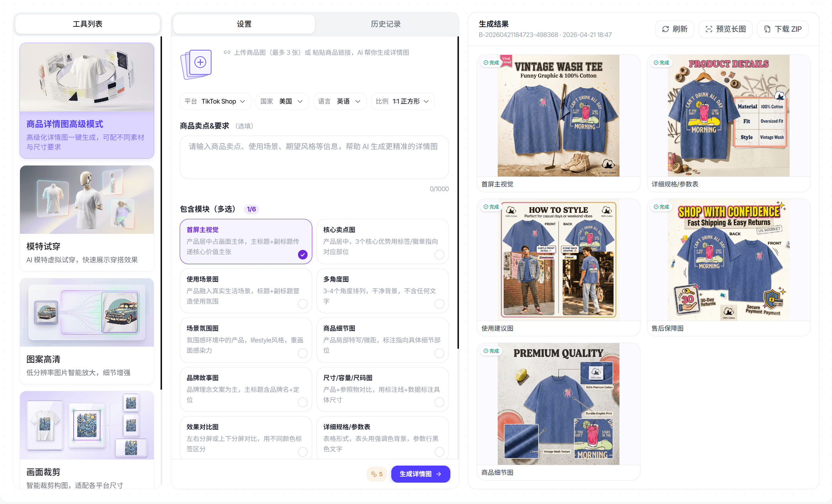832x504 pixels.
Task: Click the 商品卖点&要求 text input area
Action: pos(314,157)
